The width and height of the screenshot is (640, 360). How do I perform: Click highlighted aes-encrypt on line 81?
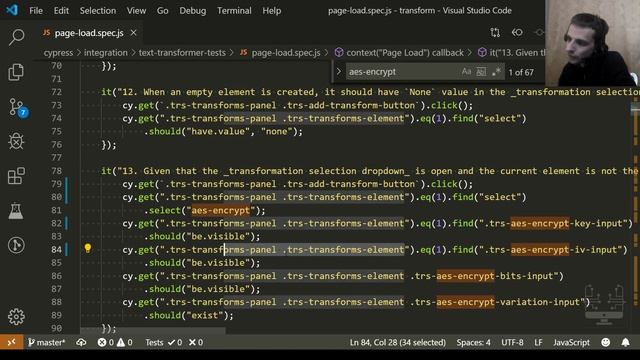(x=221, y=211)
